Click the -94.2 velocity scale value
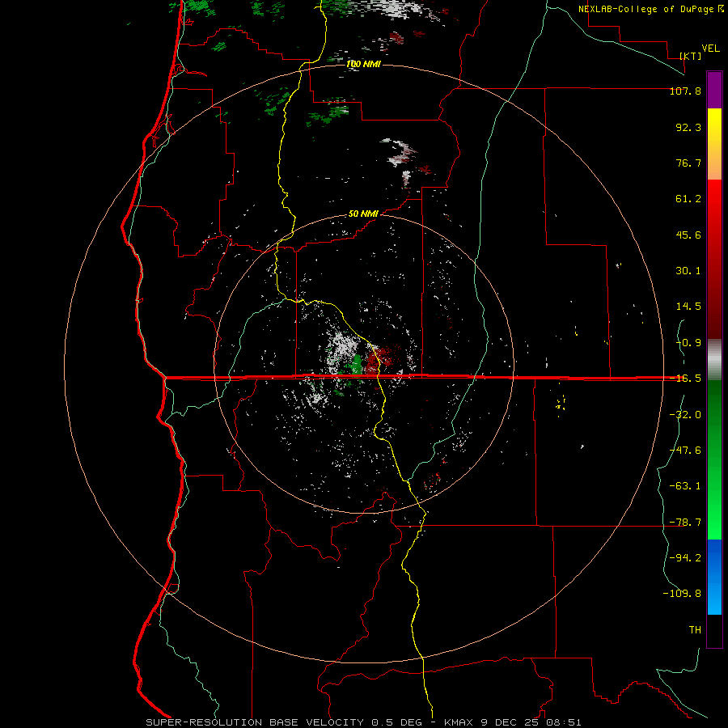The width and height of the screenshot is (728, 728). pos(685,557)
